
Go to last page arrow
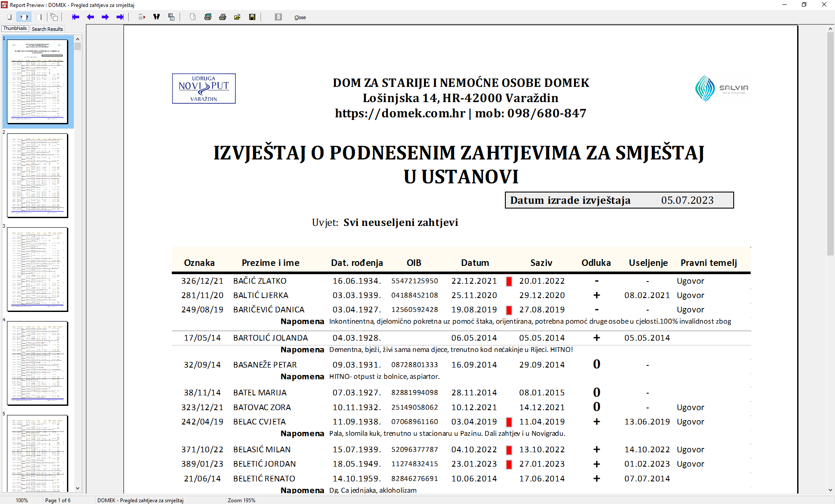120,17
